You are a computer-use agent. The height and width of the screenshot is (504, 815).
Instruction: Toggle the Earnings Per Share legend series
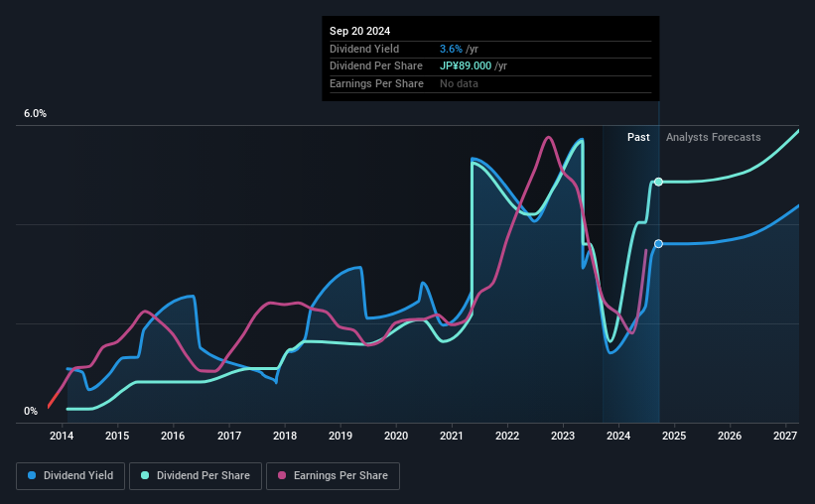click(333, 476)
